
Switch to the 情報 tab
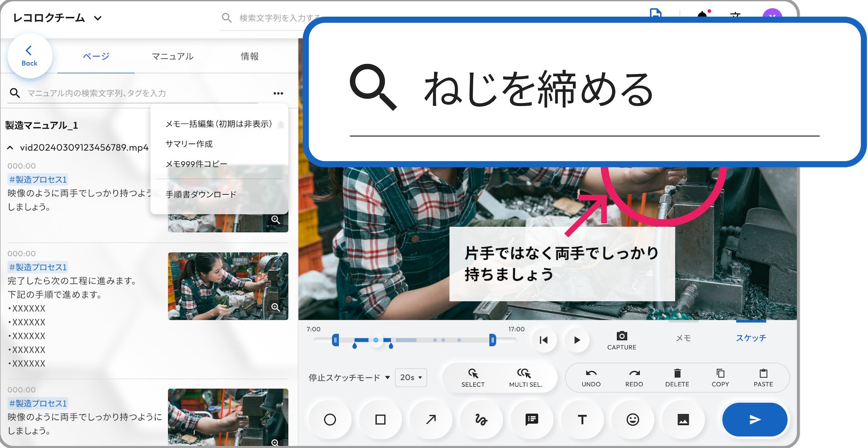click(250, 56)
